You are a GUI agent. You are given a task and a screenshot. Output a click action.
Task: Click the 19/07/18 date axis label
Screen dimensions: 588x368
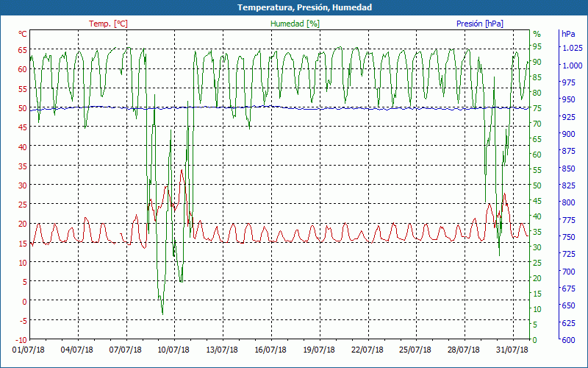point(319,350)
